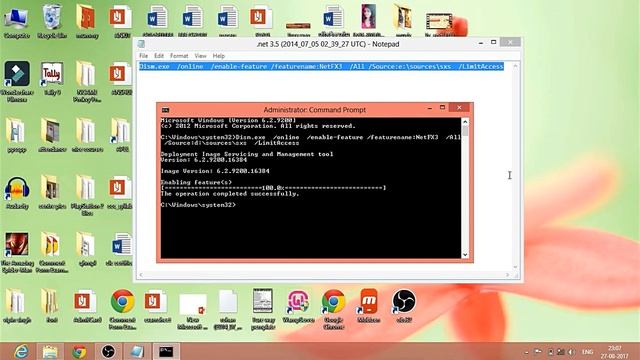Switch to Command Prompt via taskbar icon
640x360 pixels.
(166, 351)
